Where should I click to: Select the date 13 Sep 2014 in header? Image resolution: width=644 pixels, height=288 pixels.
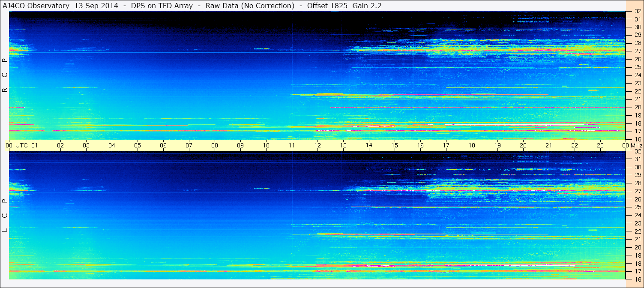96,6
